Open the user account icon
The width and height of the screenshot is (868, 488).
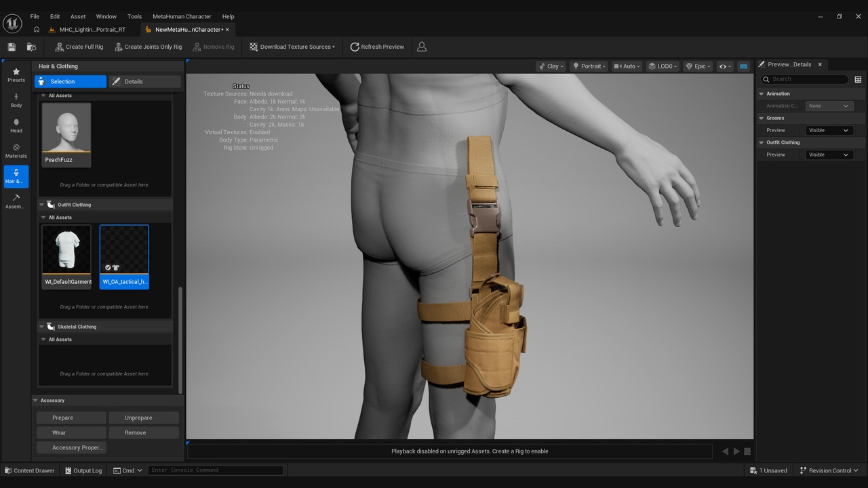tap(422, 47)
